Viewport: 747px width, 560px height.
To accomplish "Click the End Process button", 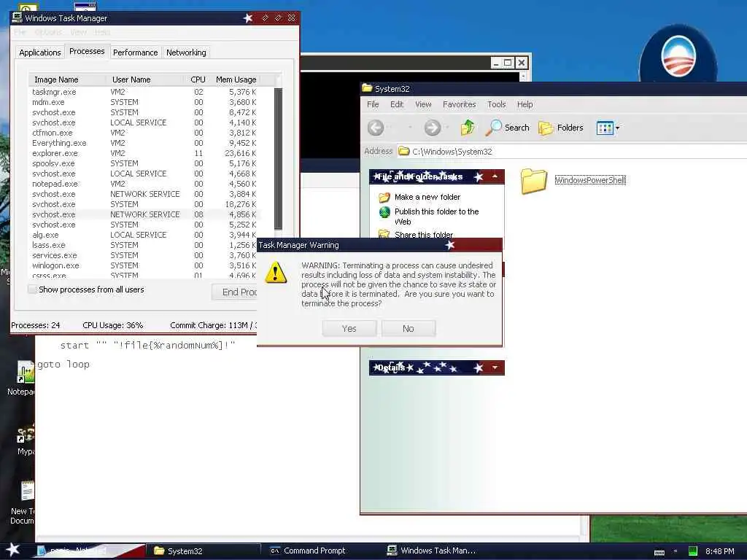I will click(x=234, y=292).
